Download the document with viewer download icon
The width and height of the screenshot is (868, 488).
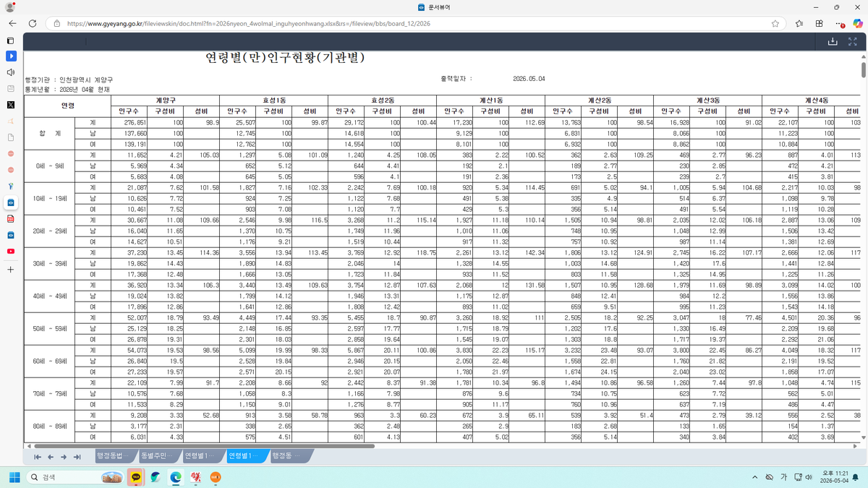click(x=833, y=42)
